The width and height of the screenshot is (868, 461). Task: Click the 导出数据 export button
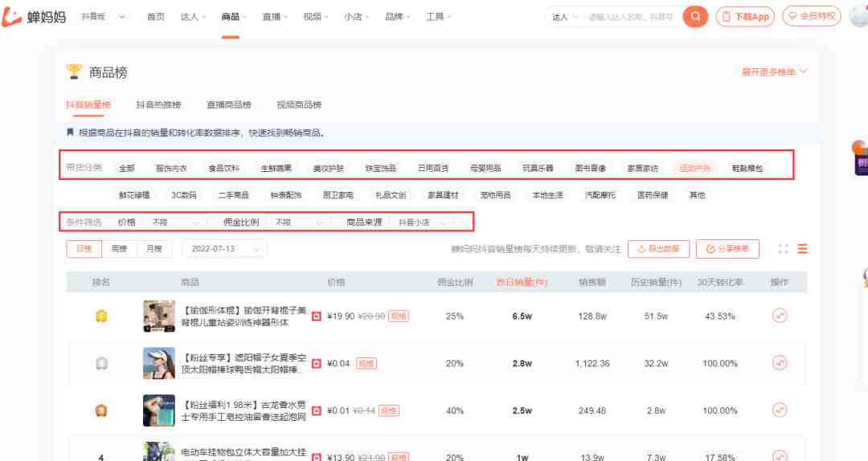[x=658, y=249]
